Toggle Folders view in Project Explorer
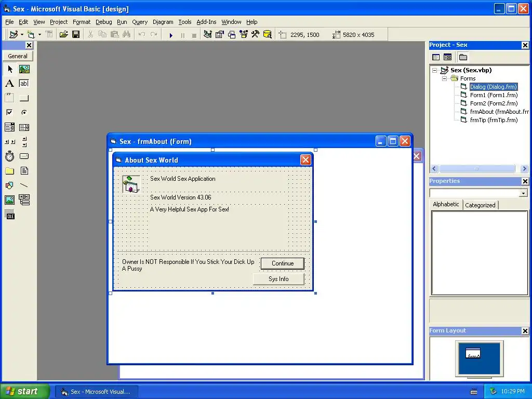The image size is (532, 399). pos(463,57)
